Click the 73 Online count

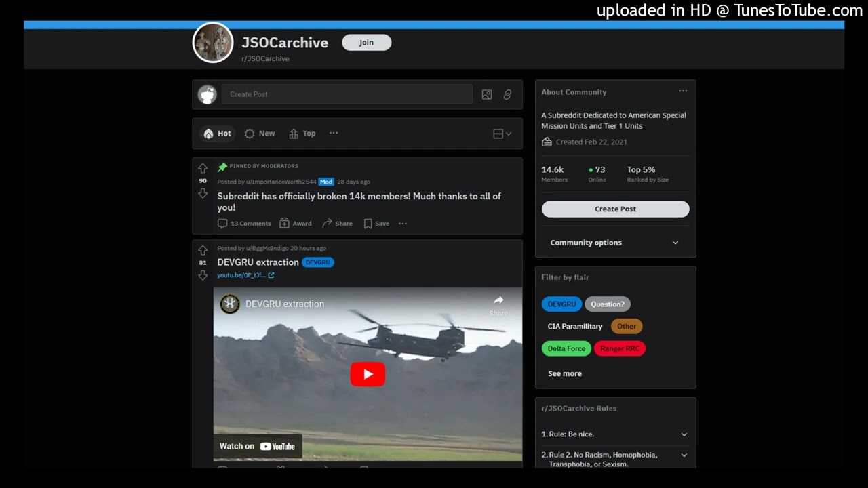click(597, 174)
